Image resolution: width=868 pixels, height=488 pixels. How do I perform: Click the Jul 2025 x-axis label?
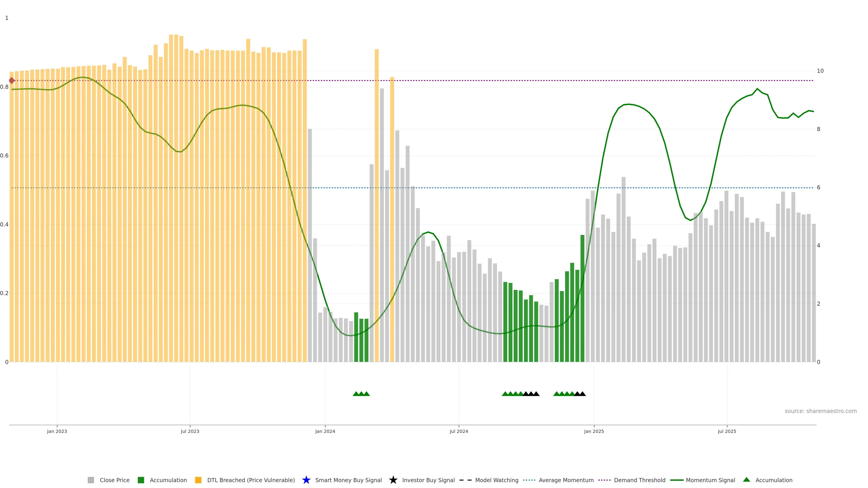[x=727, y=431]
